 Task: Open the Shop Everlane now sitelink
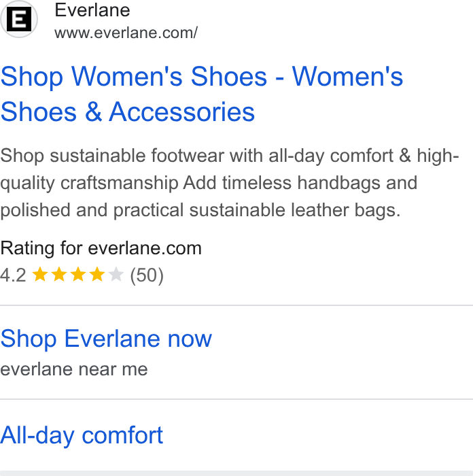coord(106,339)
